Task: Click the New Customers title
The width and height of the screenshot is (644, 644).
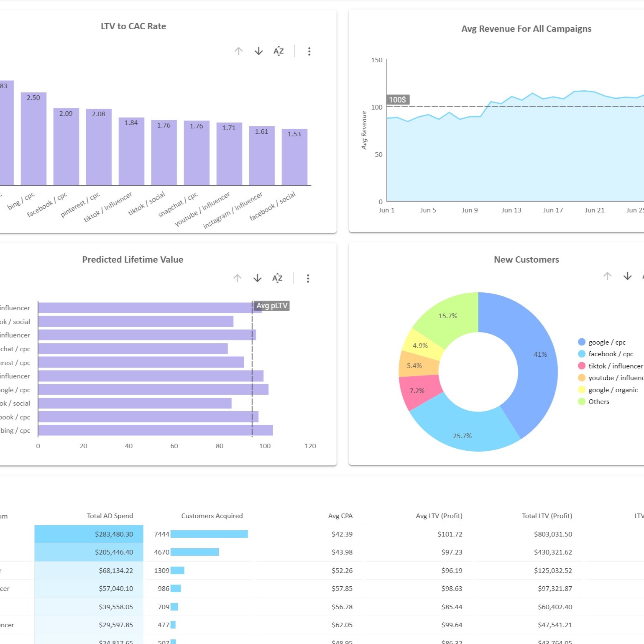Action: (x=526, y=260)
